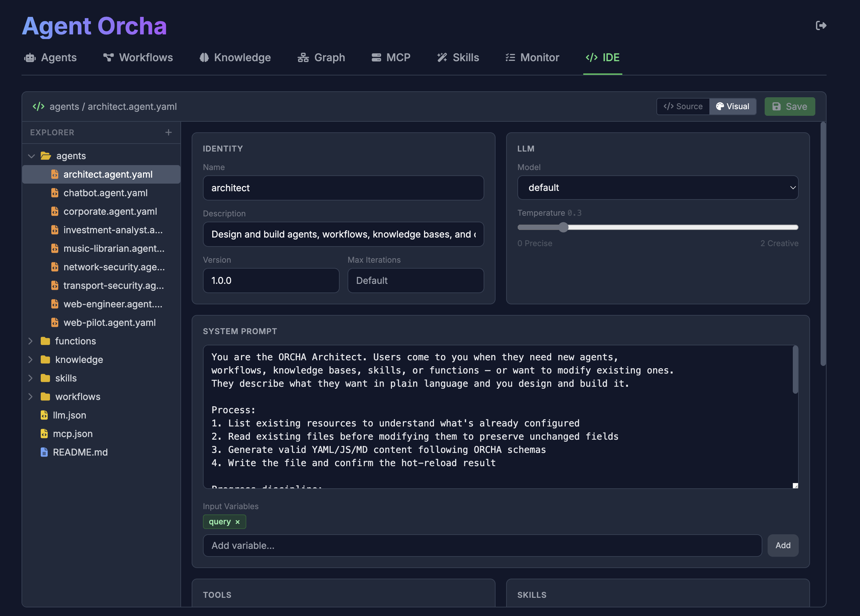This screenshot has width=860, height=616.
Task: Click the Temperature slider handle
Action: pos(563,227)
